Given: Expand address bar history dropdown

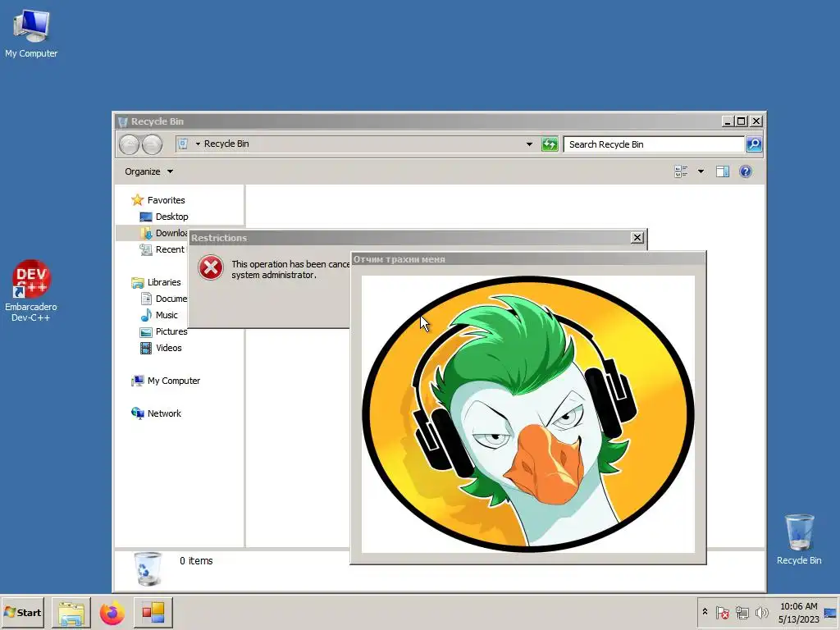Looking at the screenshot, I should point(529,144).
